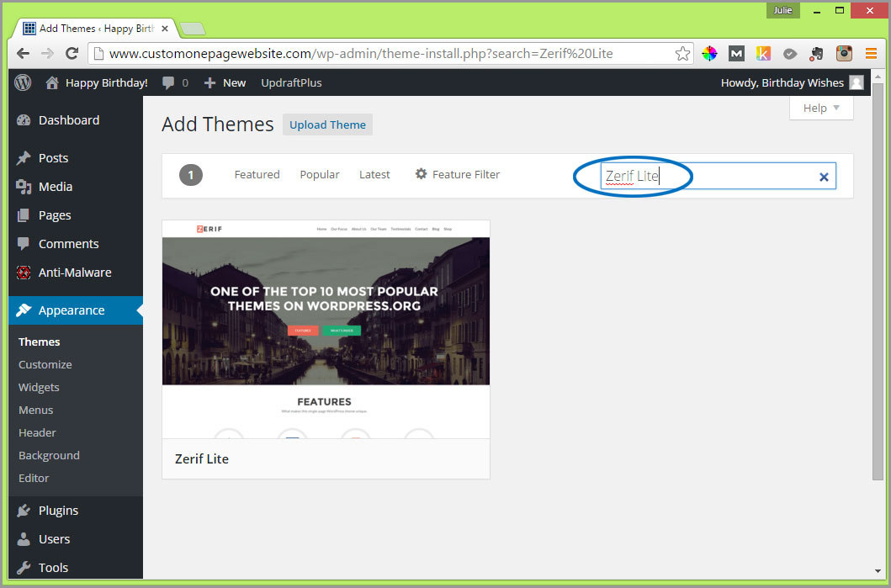Click the Julie profile button
Viewport: 891px width, 588px height.
(782, 10)
